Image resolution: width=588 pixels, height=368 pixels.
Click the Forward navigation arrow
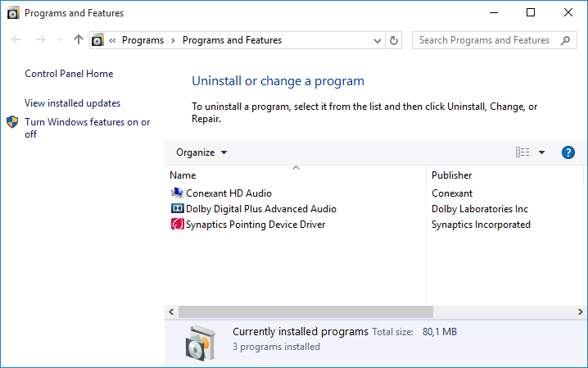(40, 39)
